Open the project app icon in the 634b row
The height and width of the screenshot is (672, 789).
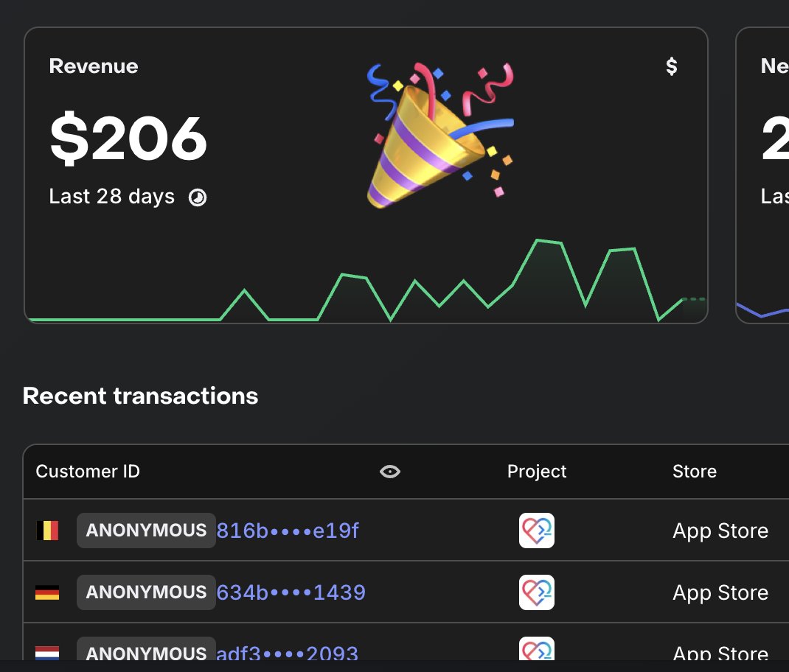click(536, 592)
